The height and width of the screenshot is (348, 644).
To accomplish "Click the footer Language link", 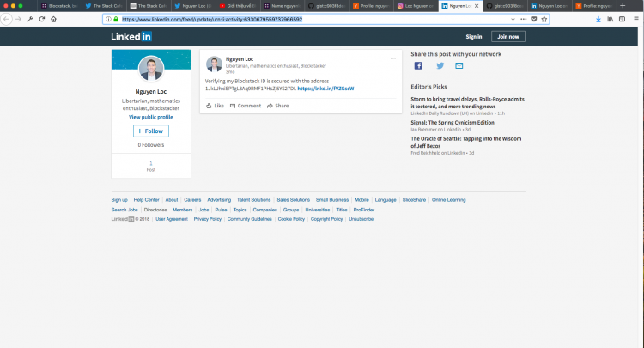I will pos(386,200).
